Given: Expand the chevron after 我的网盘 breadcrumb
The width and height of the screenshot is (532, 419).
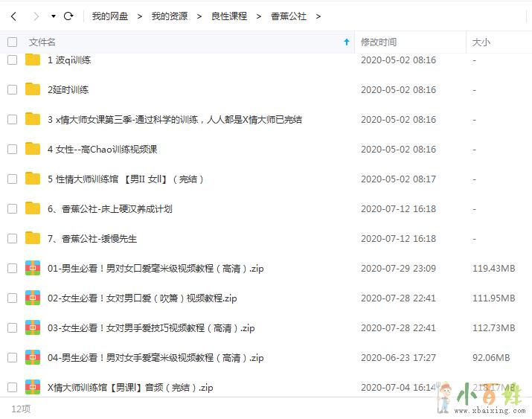Looking at the screenshot, I should pos(138,16).
